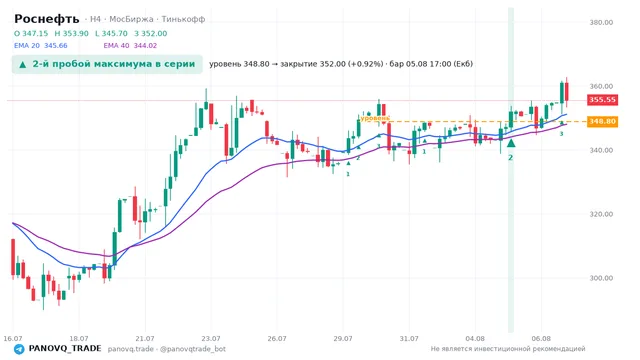Click the 04.08 date axis label

coord(475,338)
